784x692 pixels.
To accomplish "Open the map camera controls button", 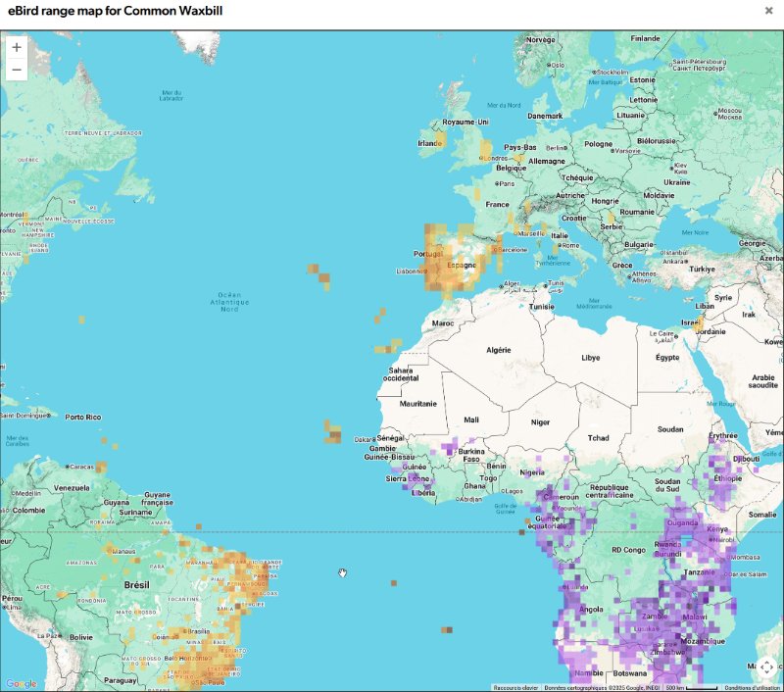I will [x=766, y=667].
